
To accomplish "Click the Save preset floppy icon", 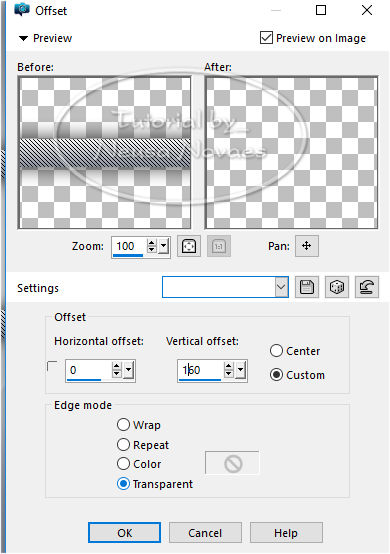I will click(x=307, y=287).
